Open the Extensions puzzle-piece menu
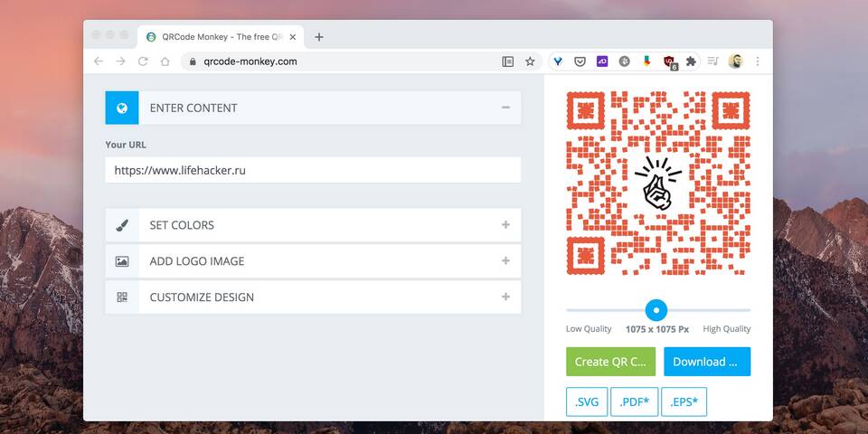 point(691,61)
